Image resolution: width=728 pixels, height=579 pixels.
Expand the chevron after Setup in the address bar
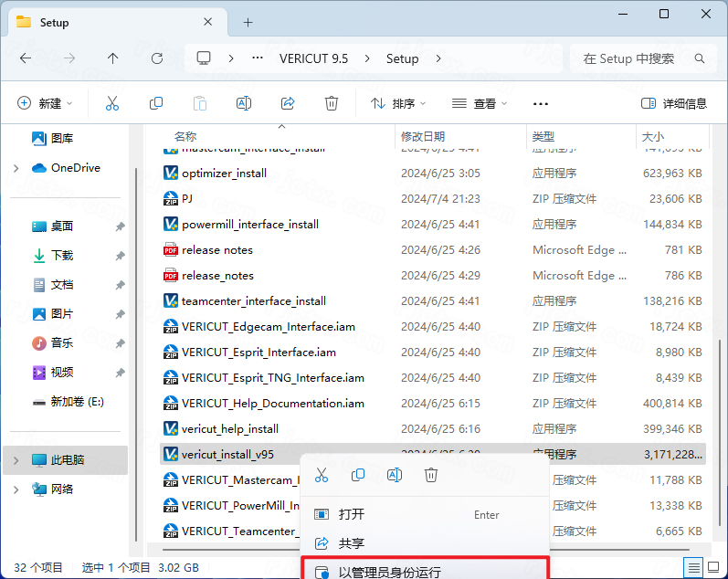[x=438, y=58]
